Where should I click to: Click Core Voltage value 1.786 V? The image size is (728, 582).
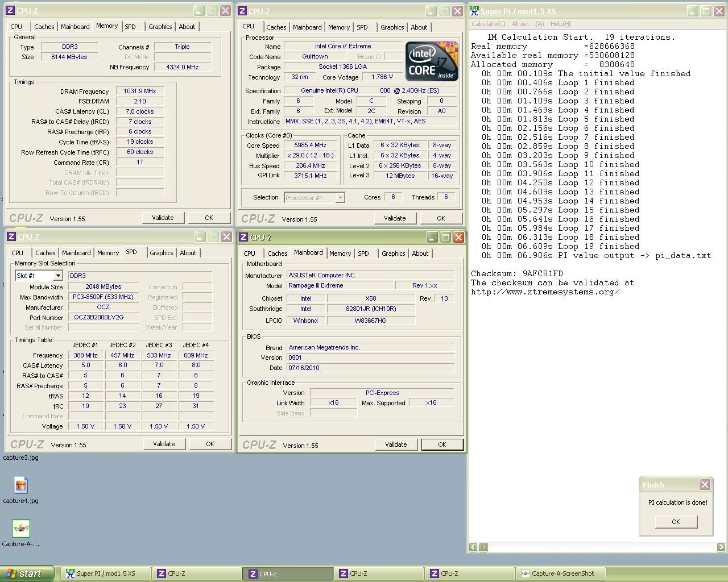point(382,77)
